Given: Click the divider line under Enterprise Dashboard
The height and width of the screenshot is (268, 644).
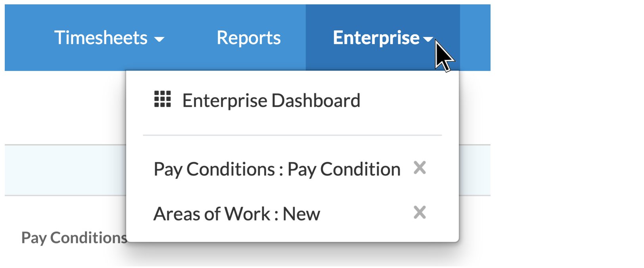Looking at the screenshot, I should pos(292,134).
